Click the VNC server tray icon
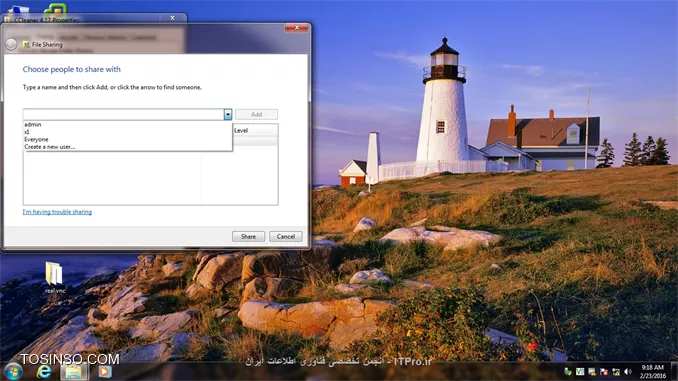Image resolution: width=678 pixels, height=381 pixels. (x=580, y=371)
